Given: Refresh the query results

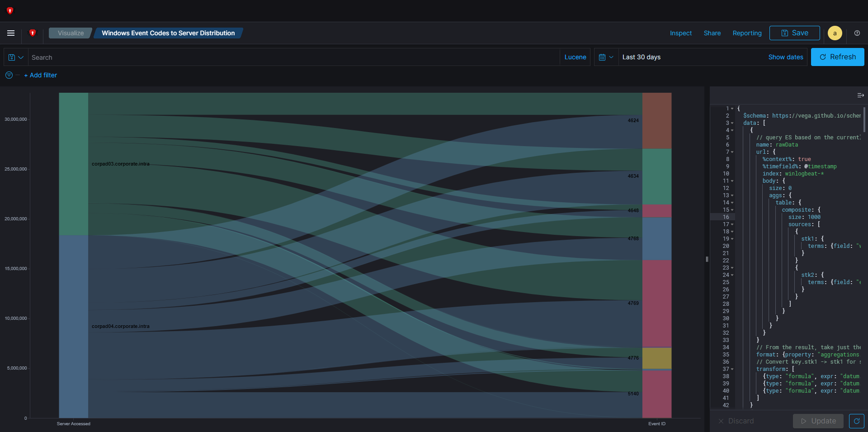Looking at the screenshot, I should (x=837, y=57).
